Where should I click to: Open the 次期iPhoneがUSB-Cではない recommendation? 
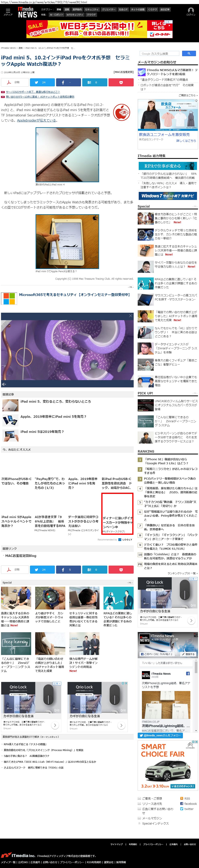click(x=16, y=481)
